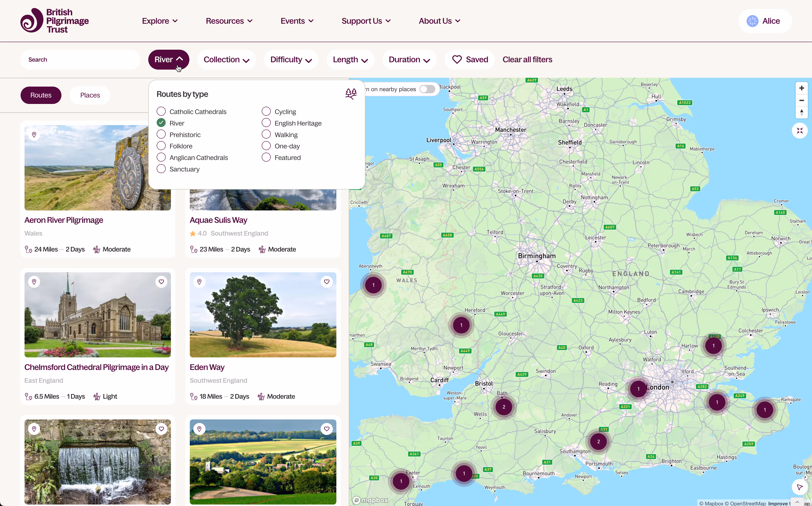The width and height of the screenshot is (812, 506).
Task: Click into the Search input field
Action: tap(80, 60)
